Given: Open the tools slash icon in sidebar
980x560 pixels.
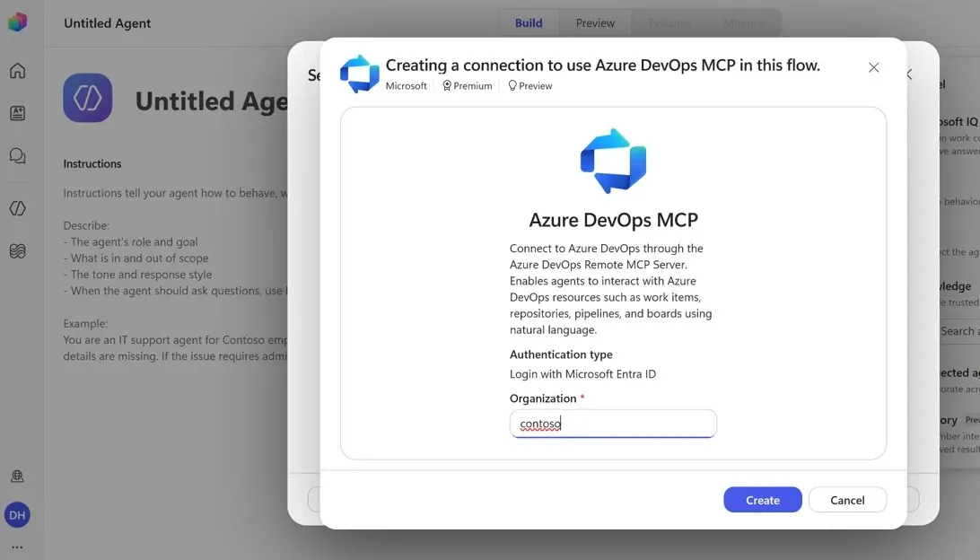Looking at the screenshot, I should pyautogui.click(x=18, y=208).
